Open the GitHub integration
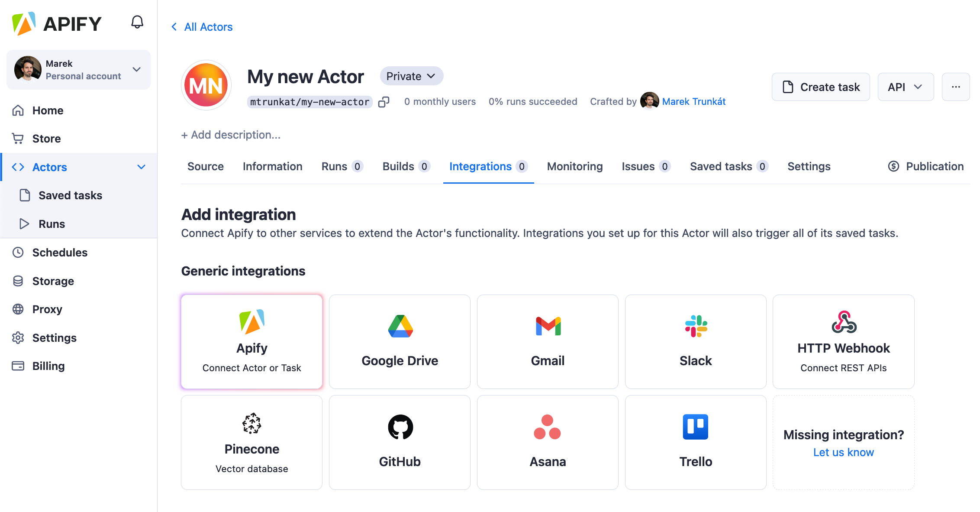980x512 pixels. (x=399, y=442)
